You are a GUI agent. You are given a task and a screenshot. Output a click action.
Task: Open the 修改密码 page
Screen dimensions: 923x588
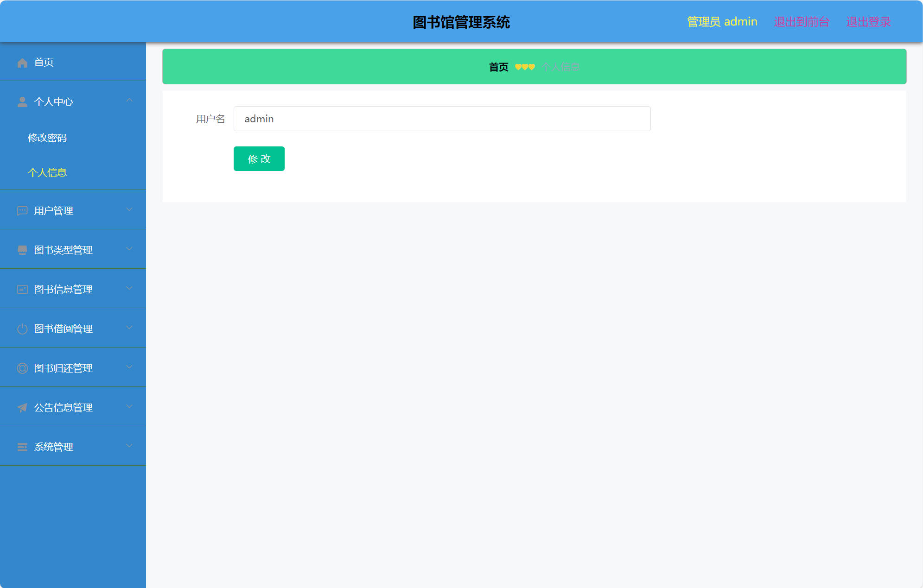47,138
